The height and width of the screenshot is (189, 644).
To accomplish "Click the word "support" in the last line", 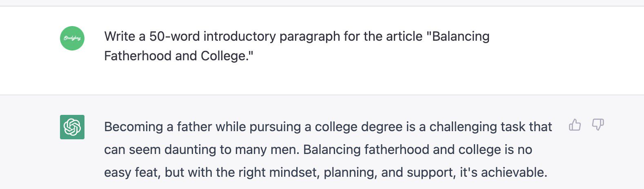I will click(x=432, y=172).
